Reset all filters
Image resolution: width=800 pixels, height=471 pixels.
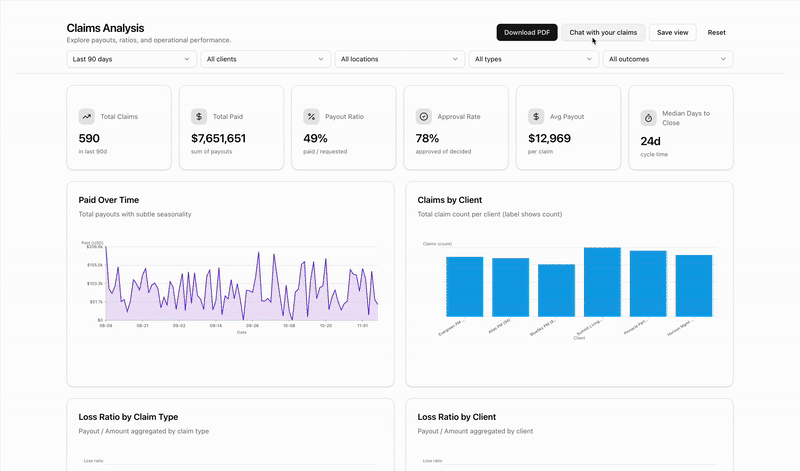716,32
